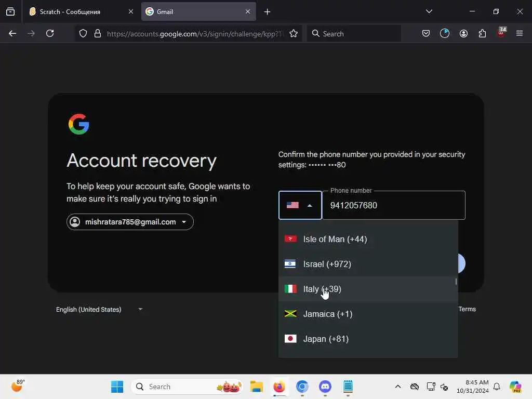The height and width of the screenshot is (399, 532).
Task: Select Israel (+972) country code
Action: click(x=368, y=264)
